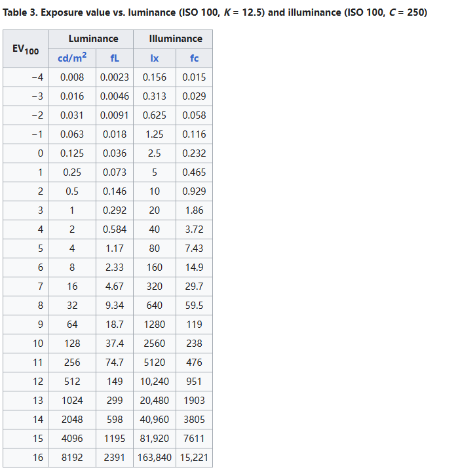Viewport: 456px width, 476px height.
Task: Click the Illuminance column group header
Action: click(174, 39)
